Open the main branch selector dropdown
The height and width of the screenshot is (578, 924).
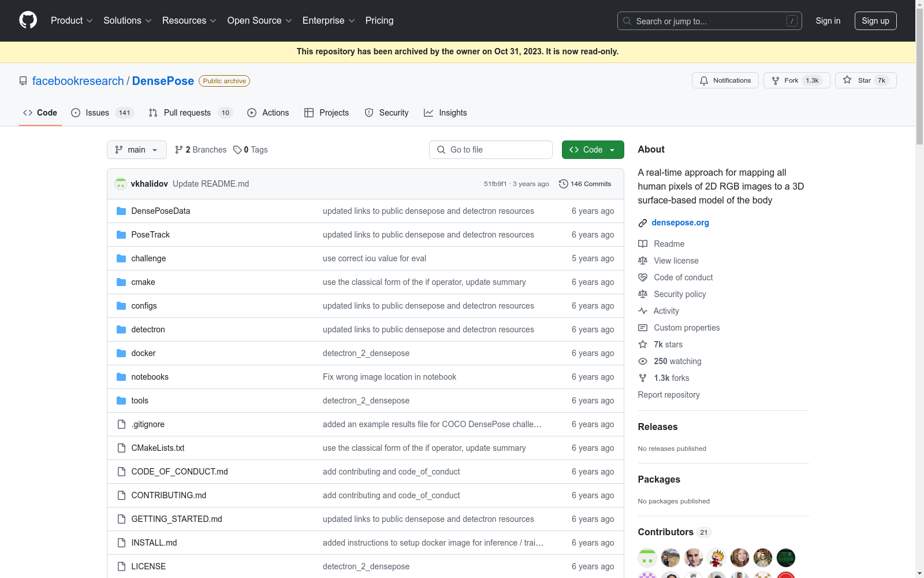click(x=137, y=150)
